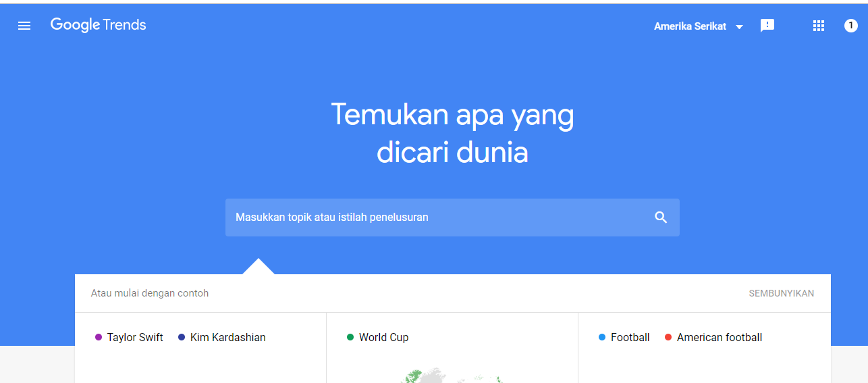
Task: Select the American football example term
Action: click(x=720, y=337)
